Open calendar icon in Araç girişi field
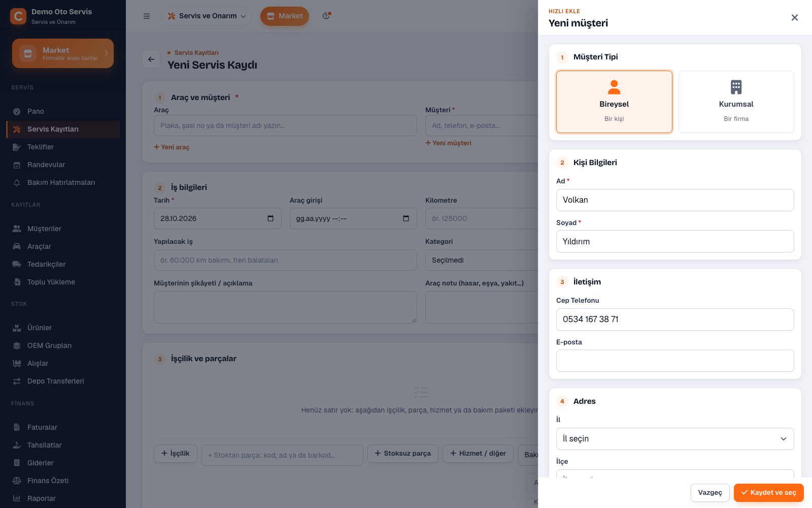The height and width of the screenshot is (508, 812). click(406, 218)
